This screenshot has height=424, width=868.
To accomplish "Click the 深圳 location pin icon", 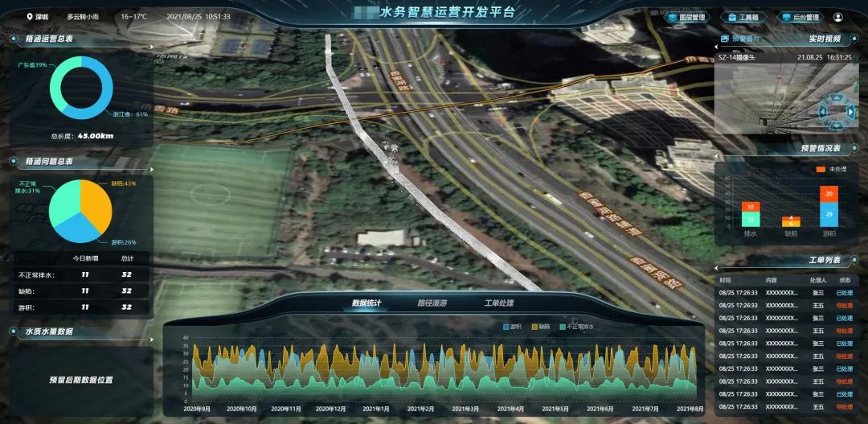I will pos(30,16).
